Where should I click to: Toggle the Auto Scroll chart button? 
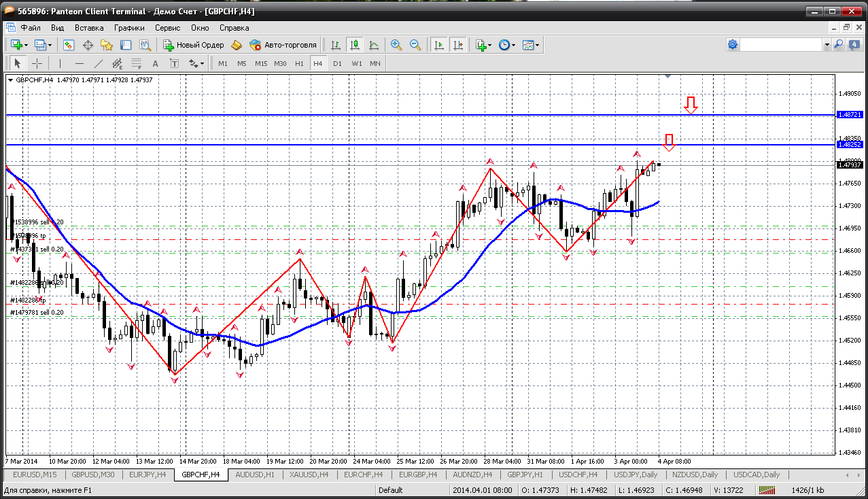tap(439, 45)
